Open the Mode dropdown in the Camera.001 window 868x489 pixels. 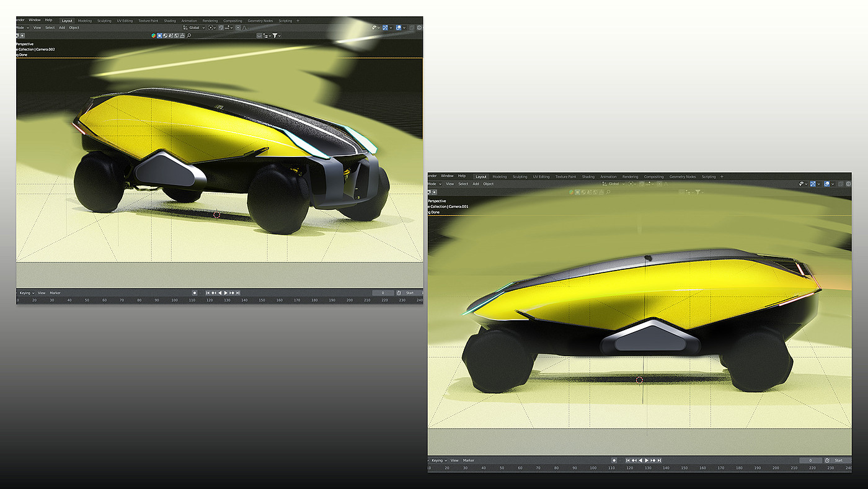click(x=435, y=184)
